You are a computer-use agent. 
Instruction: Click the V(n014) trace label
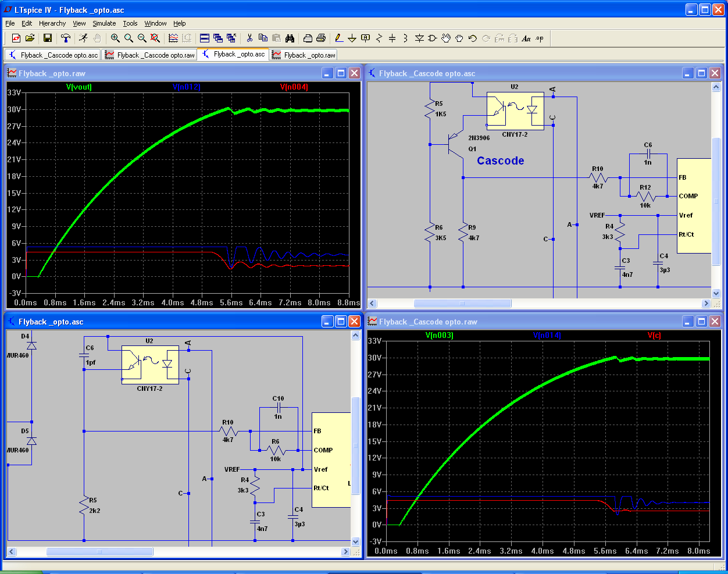coord(547,336)
